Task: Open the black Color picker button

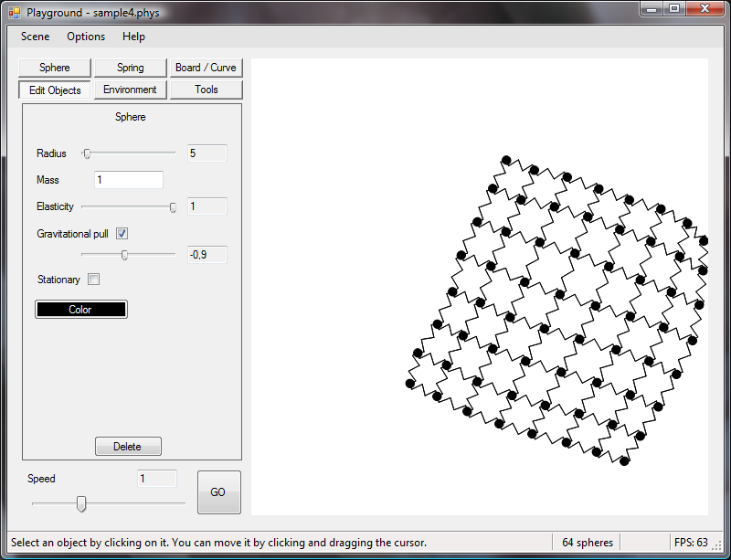Action: pyautogui.click(x=81, y=310)
